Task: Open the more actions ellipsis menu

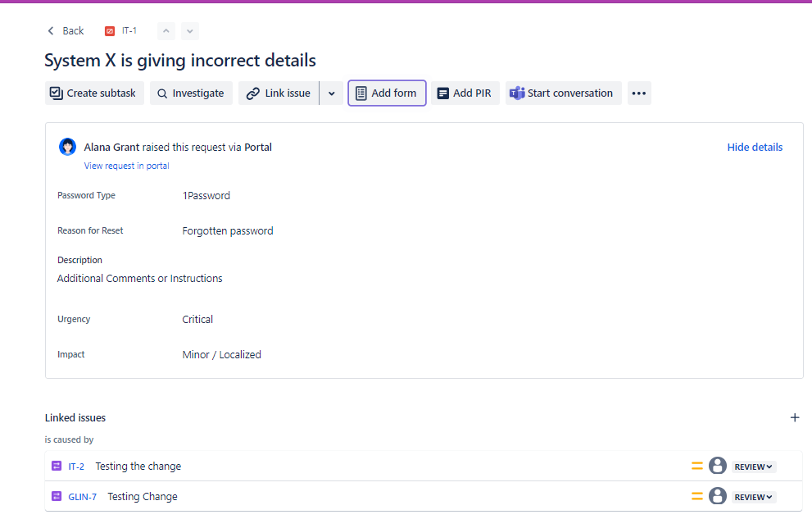Action: (639, 93)
